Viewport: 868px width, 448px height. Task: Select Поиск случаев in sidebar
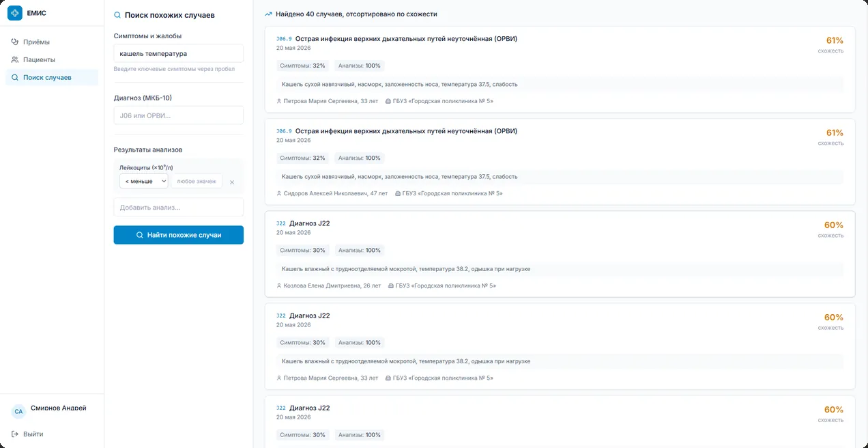[52, 77]
